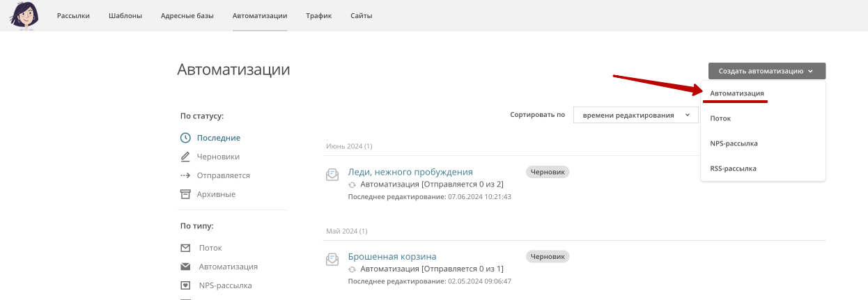
Task: Click the По типу: heading
Action: [x=197, y=226]
